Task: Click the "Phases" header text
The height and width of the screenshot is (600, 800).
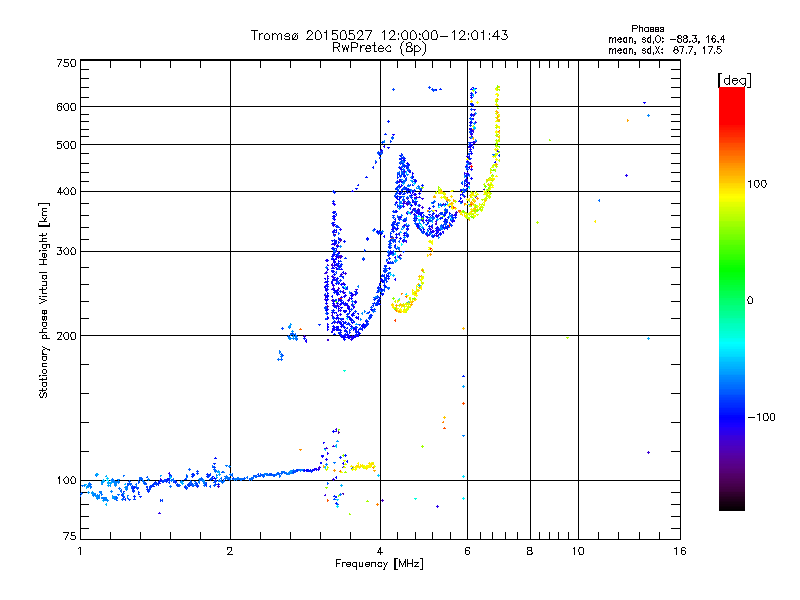Action: click(x=647, y=29)
